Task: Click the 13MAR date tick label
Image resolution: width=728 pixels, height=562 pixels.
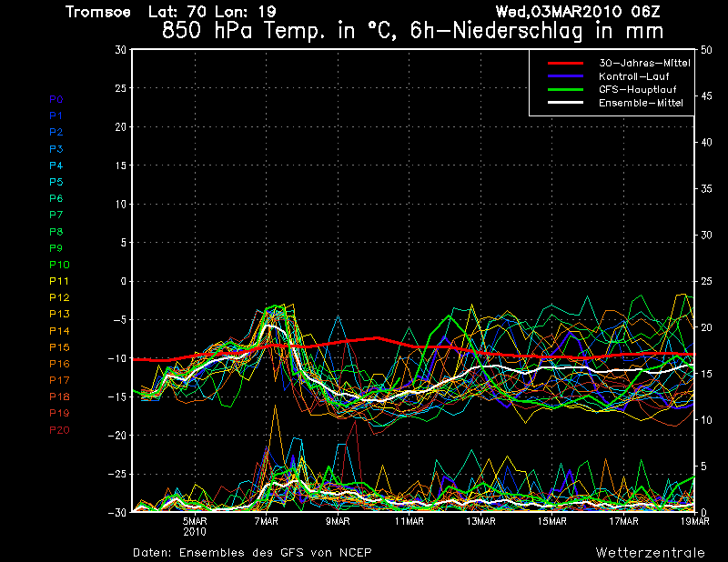Action: pyautogui.click(x=480, y=522)
